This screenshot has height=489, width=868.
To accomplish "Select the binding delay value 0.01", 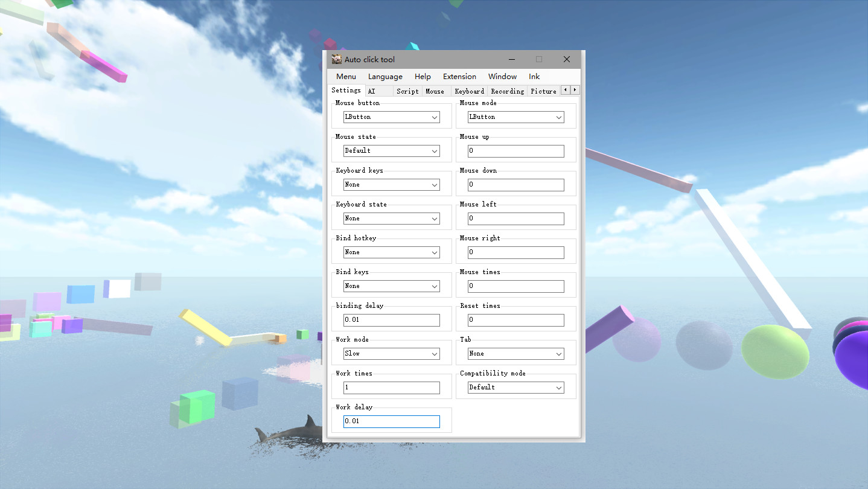I will [391, 319].
